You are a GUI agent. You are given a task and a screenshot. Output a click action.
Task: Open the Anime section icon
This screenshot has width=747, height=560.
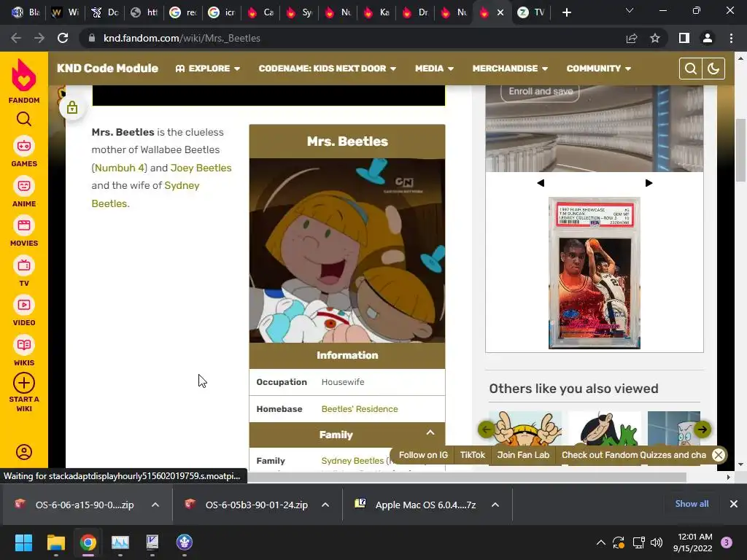coord(24,186)
